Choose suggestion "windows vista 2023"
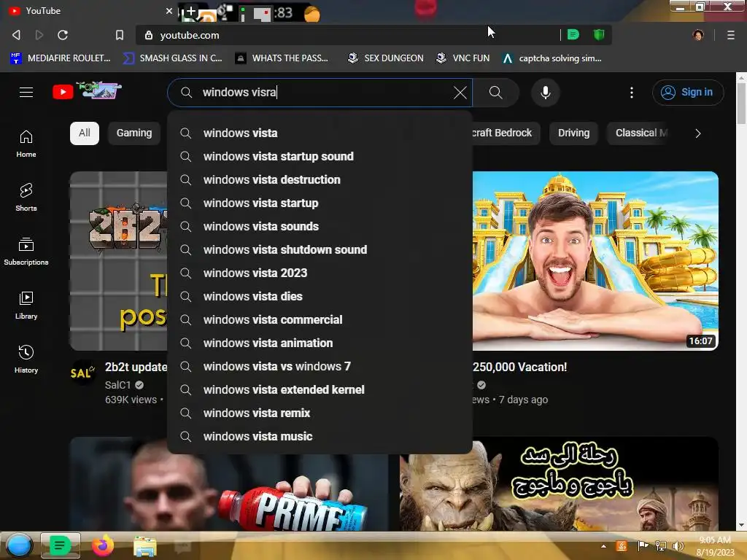Viewport: 747px width, 560px height. [x=320, y=273]
